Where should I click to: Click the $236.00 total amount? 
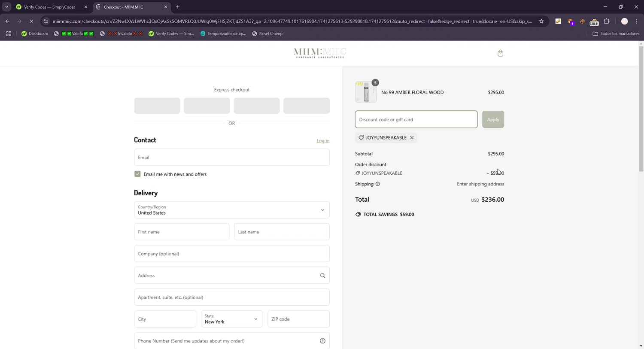pos(492,200)
